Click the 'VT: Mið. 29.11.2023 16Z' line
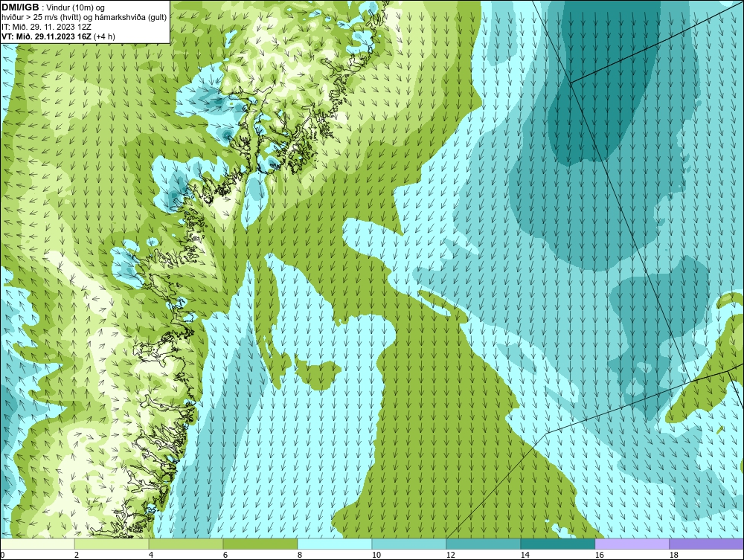This screenshot has width=744, height=560. tap(58, 36)
